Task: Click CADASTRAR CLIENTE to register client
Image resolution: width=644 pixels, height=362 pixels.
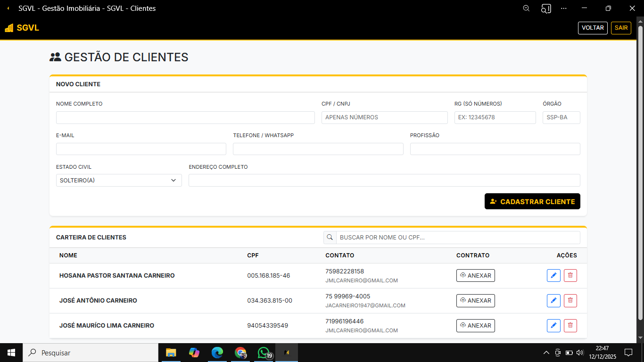Action: (532, 201)
